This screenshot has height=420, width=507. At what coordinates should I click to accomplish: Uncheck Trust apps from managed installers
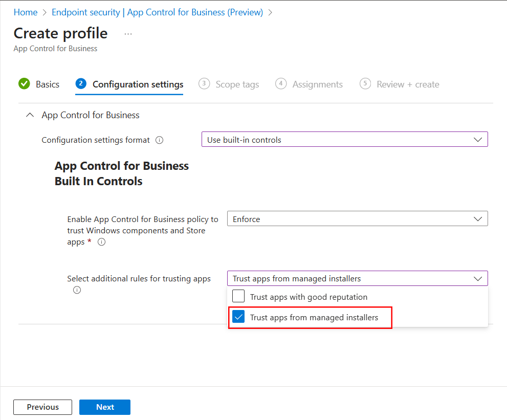pos(238,317)
